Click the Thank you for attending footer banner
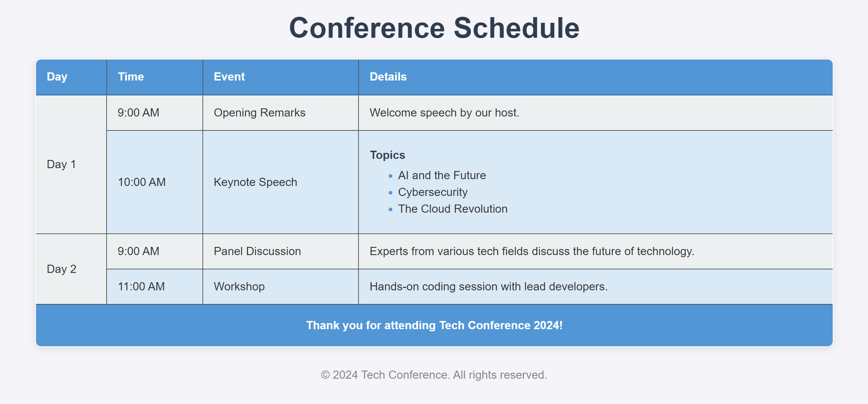Screen dimensions: 868x404 pos(434,325)
